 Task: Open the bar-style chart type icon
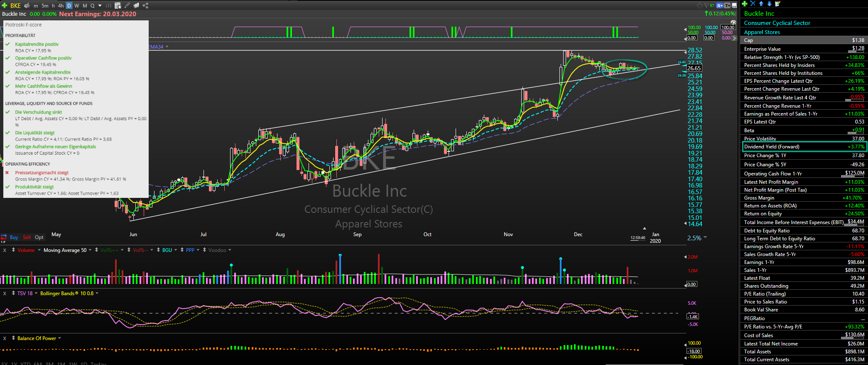pyautogui.click(x=108, y=5)
